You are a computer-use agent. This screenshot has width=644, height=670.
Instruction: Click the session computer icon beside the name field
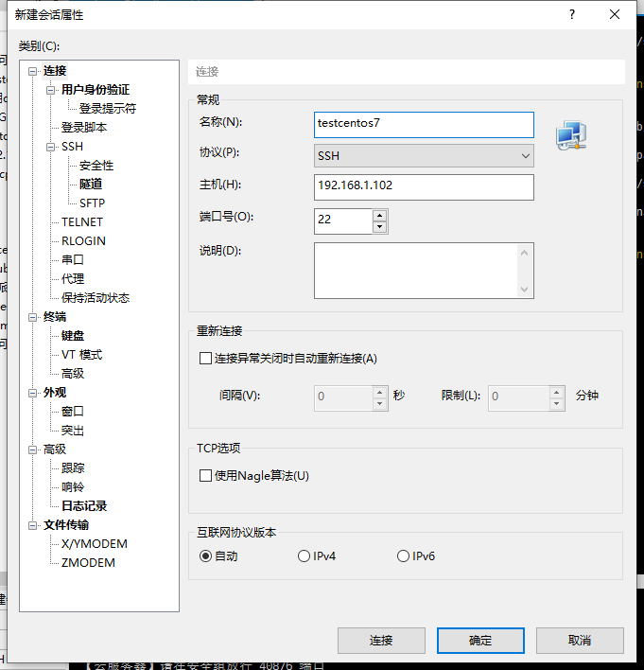point(571,135)
